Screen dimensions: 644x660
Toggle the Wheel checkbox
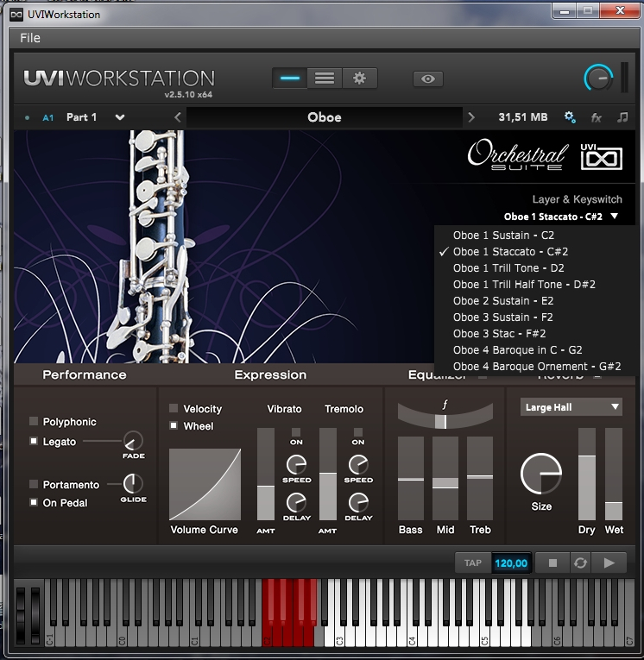[174, 425]
